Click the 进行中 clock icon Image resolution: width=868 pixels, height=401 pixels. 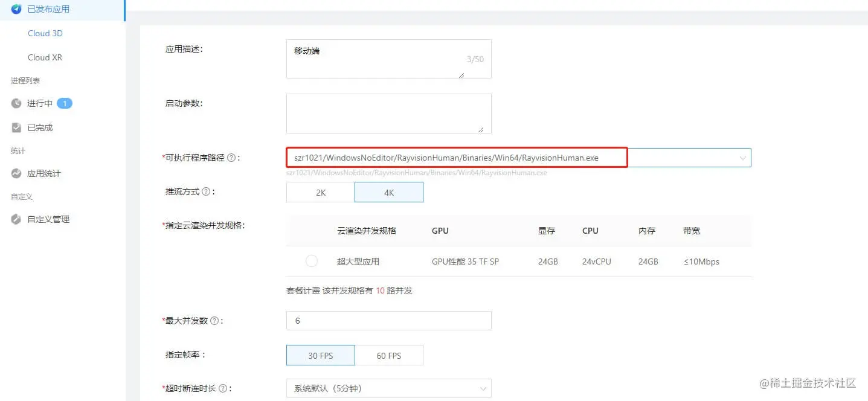pos(16,103)
